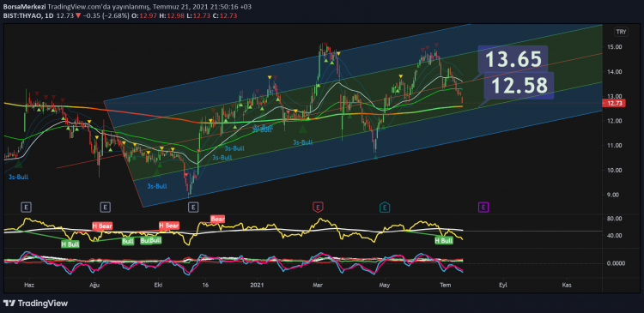Click the H Bull label near Tem

444,240
